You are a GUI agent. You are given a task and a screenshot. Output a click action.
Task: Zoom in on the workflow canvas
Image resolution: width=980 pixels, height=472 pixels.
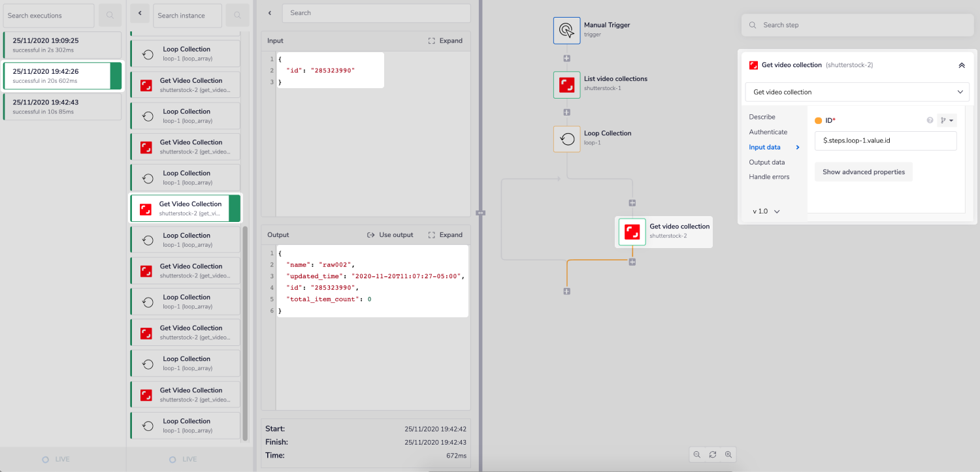point(728,454)
